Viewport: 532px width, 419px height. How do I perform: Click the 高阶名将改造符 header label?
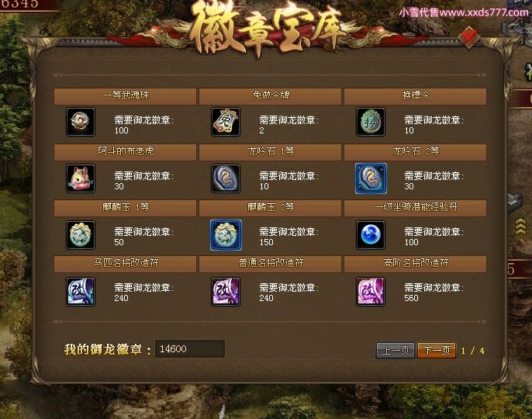click(x=416, y=263)
